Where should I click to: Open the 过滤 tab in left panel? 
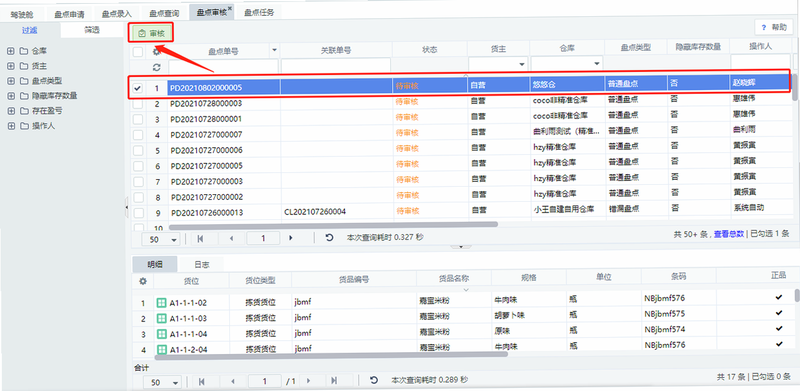(x=30, y=30)
